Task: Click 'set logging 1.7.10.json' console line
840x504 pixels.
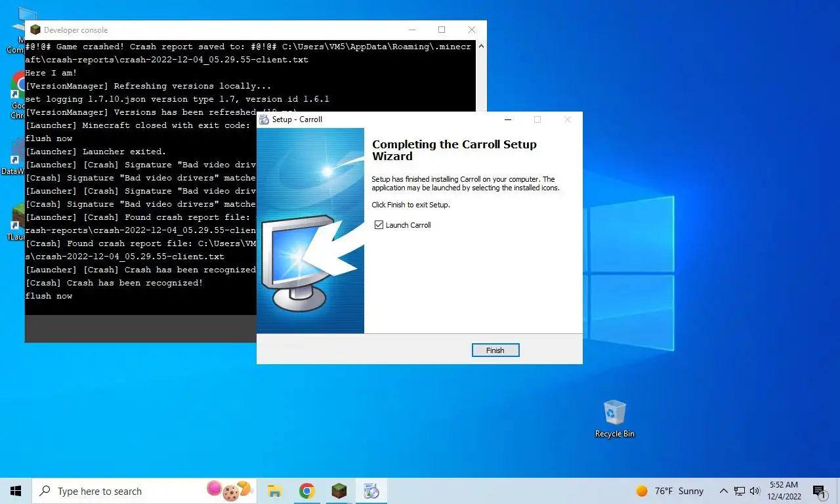Action: click(x=177, y=99)
